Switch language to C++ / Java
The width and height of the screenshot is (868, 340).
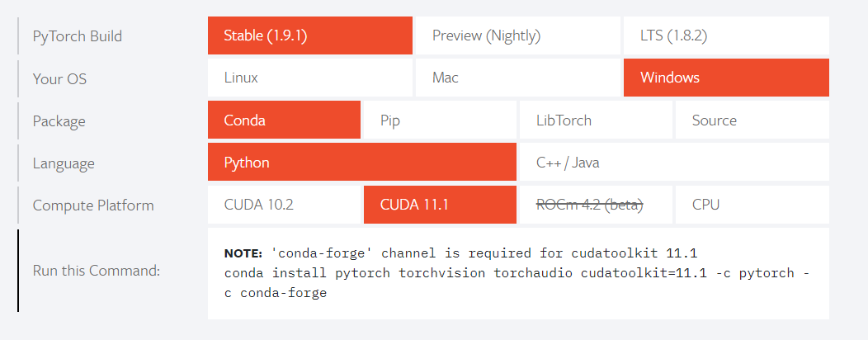tap(672, 163)
